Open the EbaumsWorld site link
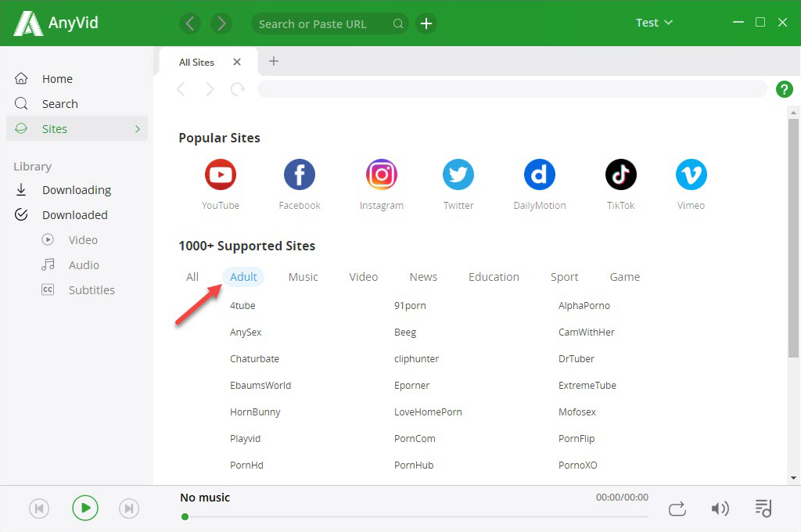The height and width of the screenshot is (532, 801). tap(260, 386)
